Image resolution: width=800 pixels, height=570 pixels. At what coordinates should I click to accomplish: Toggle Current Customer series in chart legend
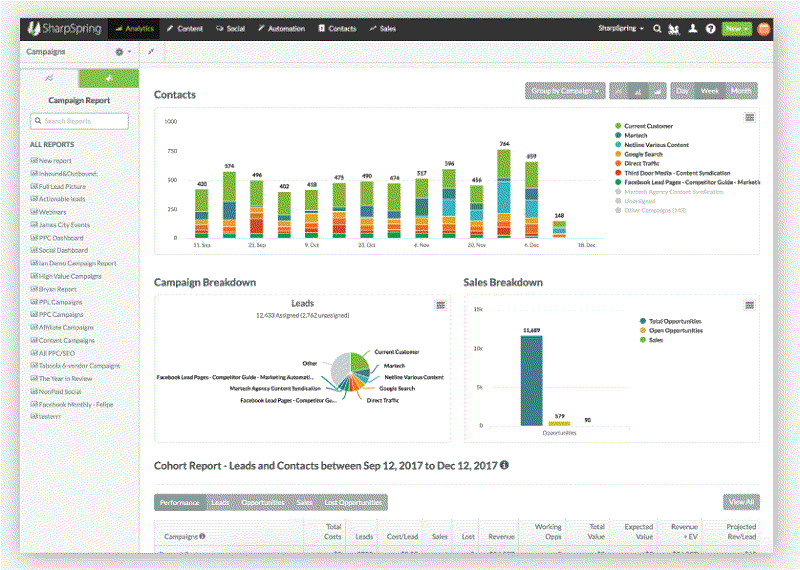(648, 126)
